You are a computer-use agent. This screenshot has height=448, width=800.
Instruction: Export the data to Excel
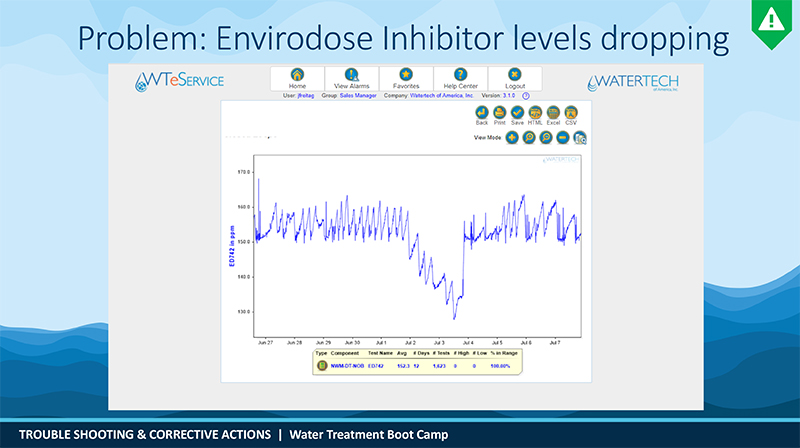click(x=553, y=115)
